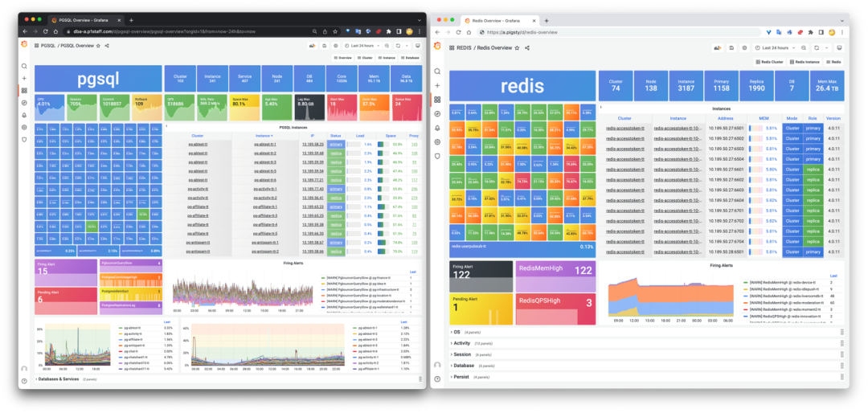Select the Redis Overview browser tab
The image size is (868, 413).
(499, 20)
